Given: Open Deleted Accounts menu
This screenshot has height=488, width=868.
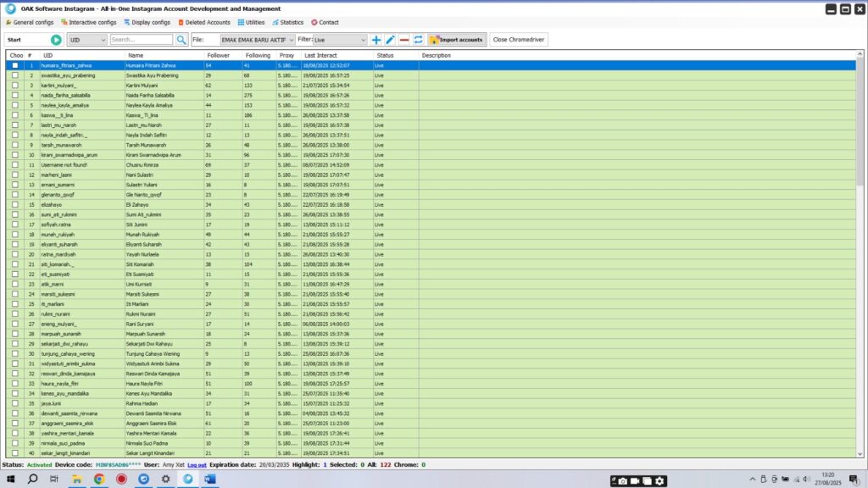Looking at the screenshot, I should 203,23.
